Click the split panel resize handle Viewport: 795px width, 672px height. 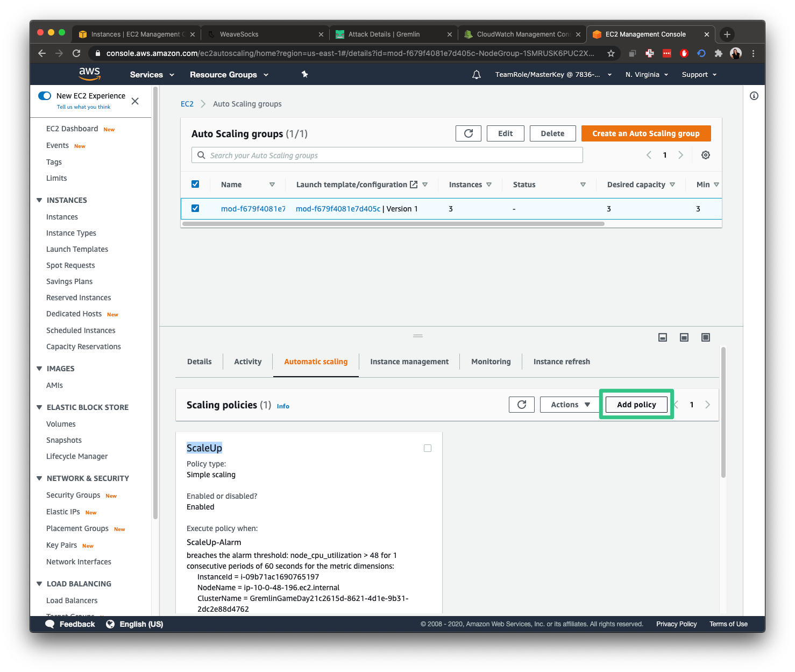click(x=418, y=336)
